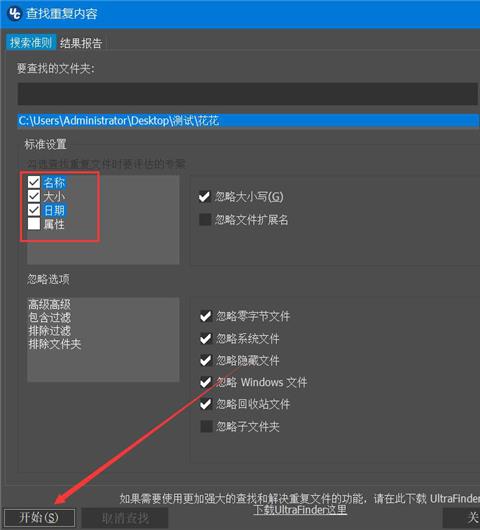Open the 下载UltraFinder这里 link
This screenshot has width=480, height=530.
[300, 510]
